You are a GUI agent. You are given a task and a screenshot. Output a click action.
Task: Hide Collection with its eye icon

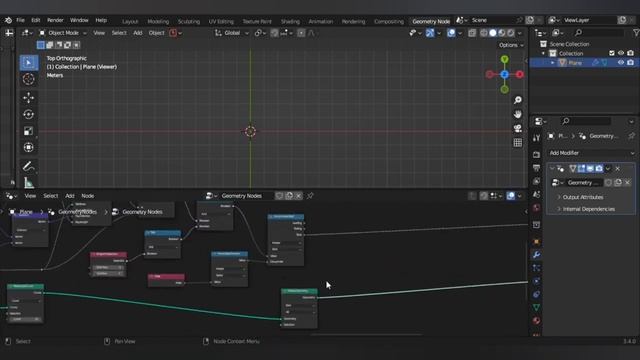(x=621, y=53)
